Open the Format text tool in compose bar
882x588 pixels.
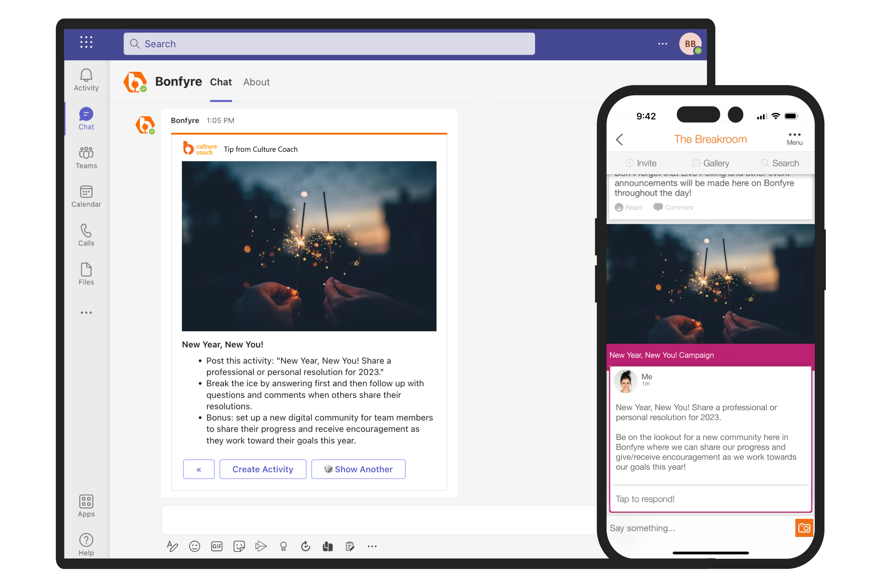(172, 546)
